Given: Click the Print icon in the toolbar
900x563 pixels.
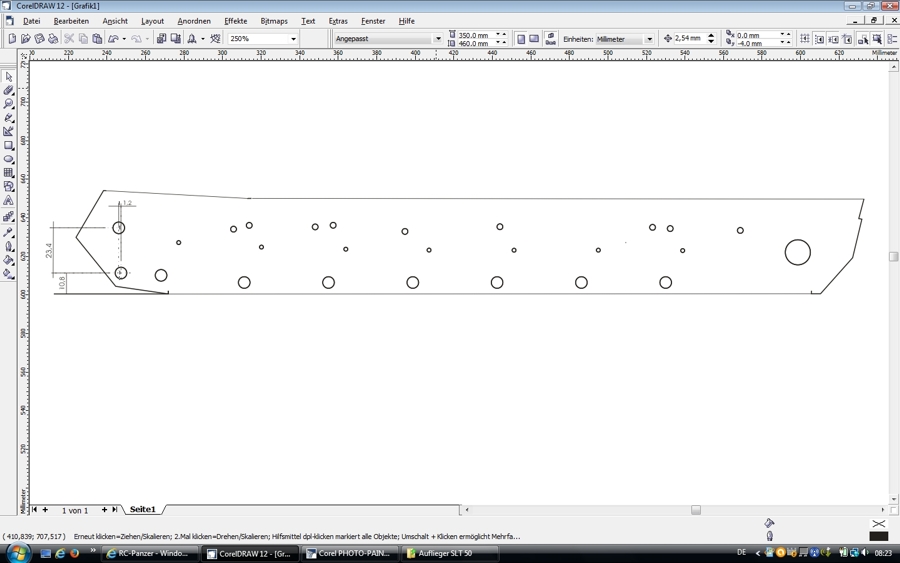Looking at the screenshot, I should pos(54,39).
